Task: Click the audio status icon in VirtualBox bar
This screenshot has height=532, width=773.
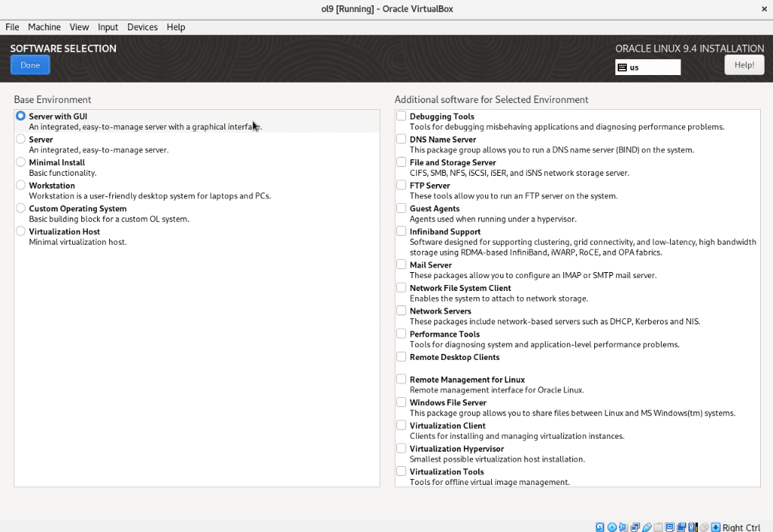Action: tap(624, 527)
